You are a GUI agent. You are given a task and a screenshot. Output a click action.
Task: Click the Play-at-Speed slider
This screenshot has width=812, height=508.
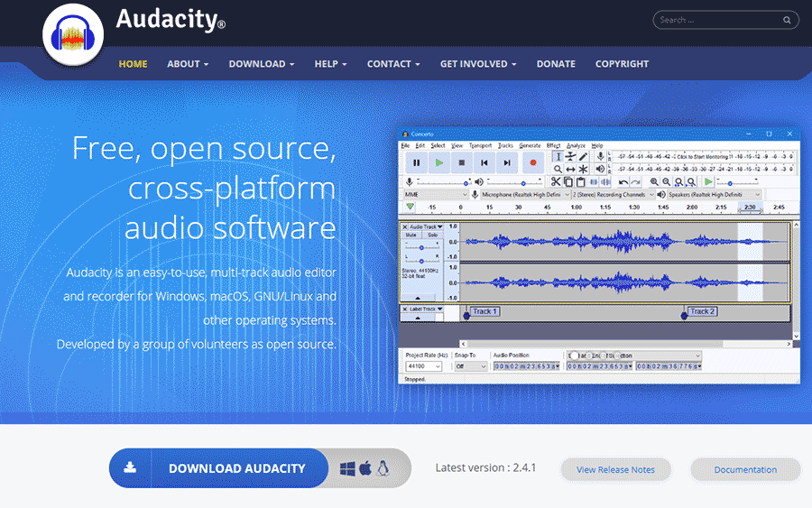tap(738, 182)
